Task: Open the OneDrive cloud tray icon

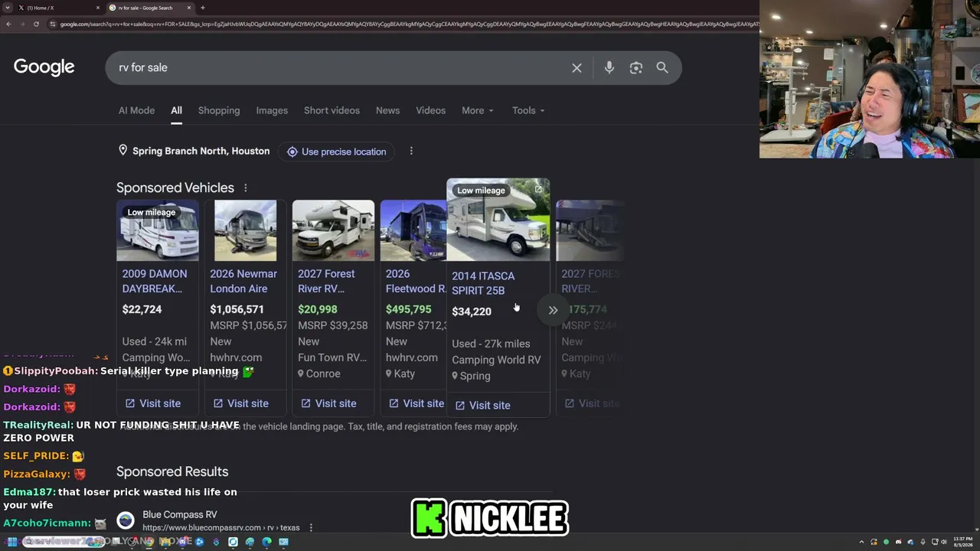Action: click(910, 542)
